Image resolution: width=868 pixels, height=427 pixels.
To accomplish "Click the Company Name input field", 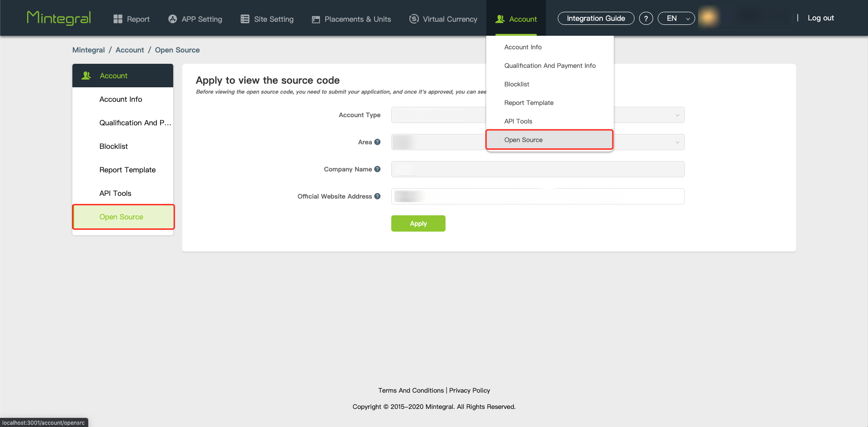I will pyautogui.click(x=538, y=169).
